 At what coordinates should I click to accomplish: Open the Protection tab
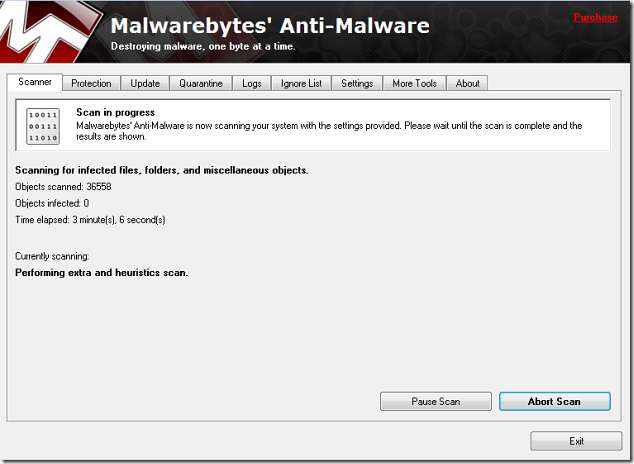click(x=91, y=83)
